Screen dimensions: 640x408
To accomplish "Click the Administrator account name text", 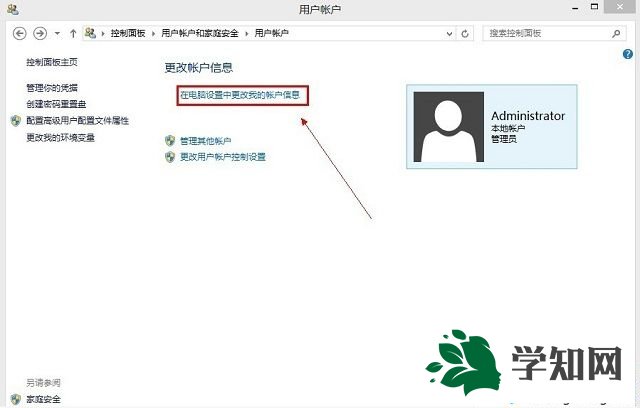I will click(x=528, y=116).
